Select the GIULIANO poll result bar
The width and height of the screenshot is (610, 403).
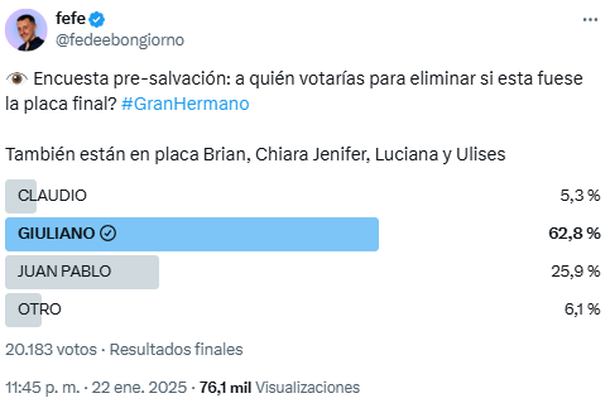[x=192, y=234]
